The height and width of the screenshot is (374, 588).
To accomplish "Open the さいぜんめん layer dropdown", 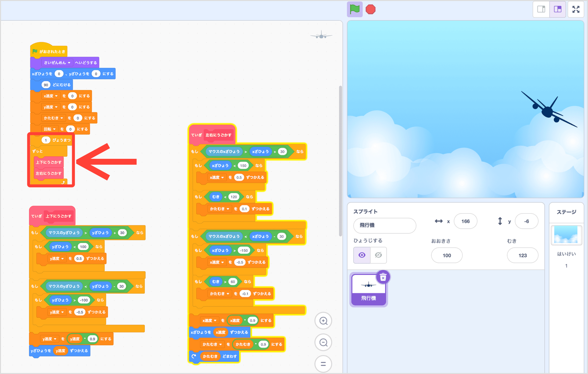I will coord(57,63).
